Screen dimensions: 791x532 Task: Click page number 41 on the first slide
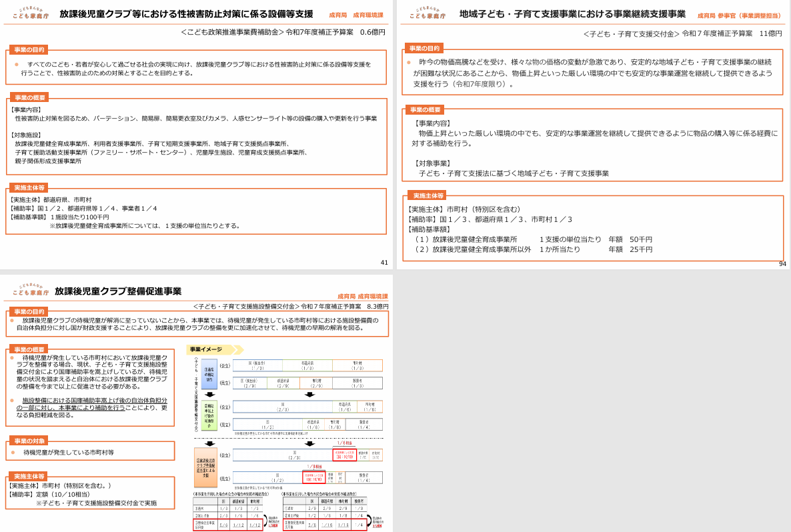[383, 263]
